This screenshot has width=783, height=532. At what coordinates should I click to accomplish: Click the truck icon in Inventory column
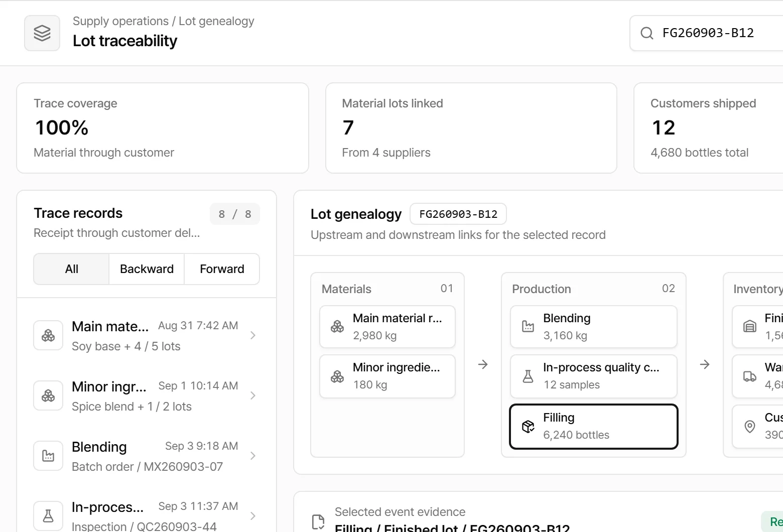coord(749,376)
